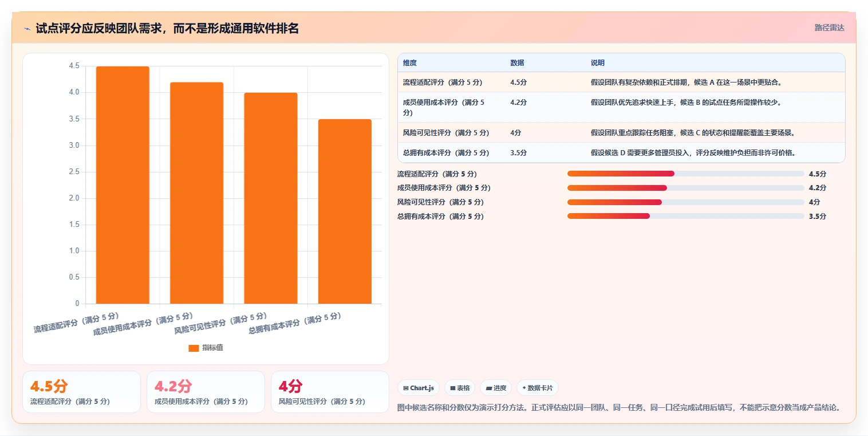This screenshot has width=868, height=436.
Task: Click the 流程适配评分 bar in chart
Action: pos(123,185)
